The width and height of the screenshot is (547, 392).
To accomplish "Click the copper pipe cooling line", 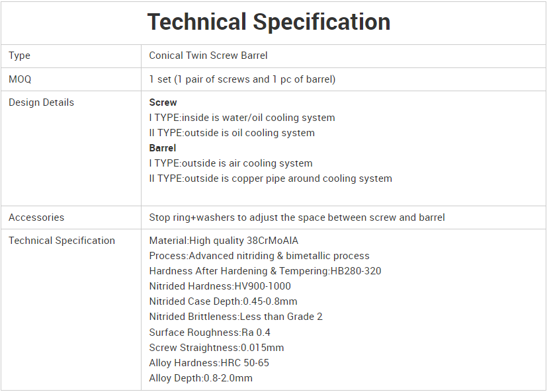I will (271, 178).
